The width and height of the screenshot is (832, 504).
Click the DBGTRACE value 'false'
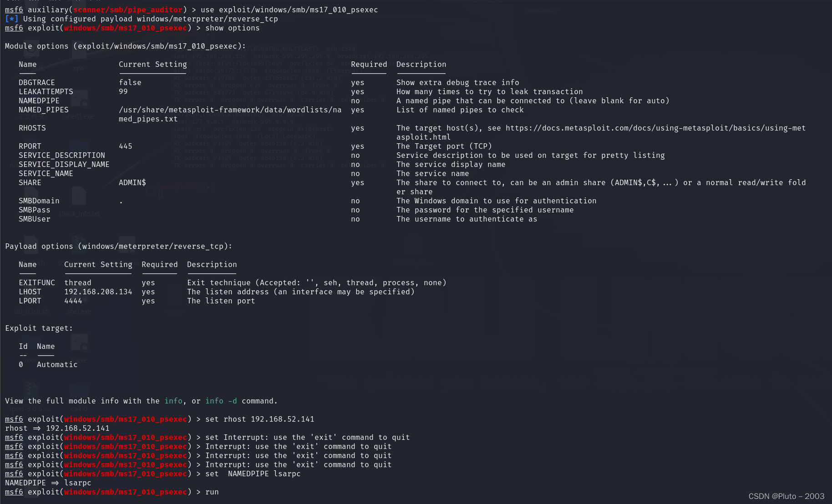(x=130, y=83)
